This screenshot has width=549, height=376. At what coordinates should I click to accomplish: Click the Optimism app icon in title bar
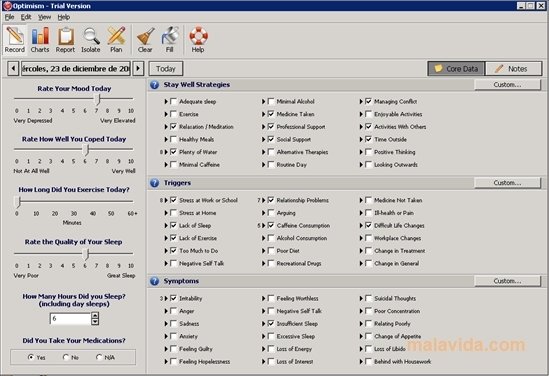pos(7,6)
